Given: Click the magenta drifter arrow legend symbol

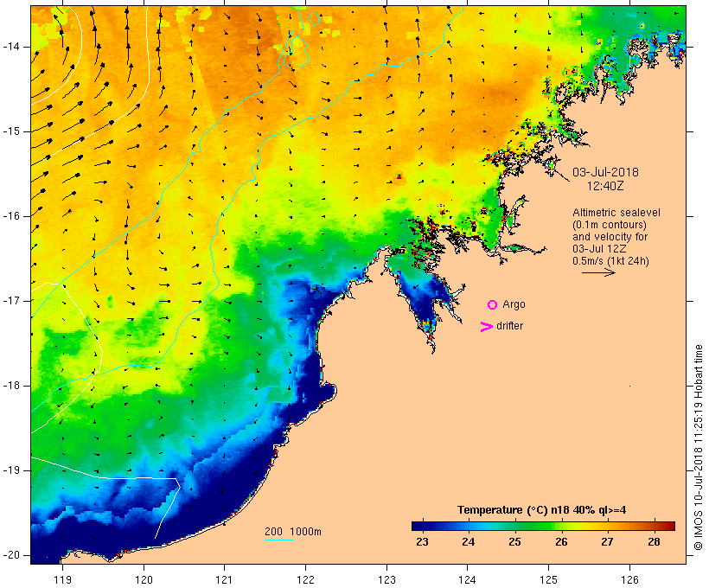Looking at the screenshot, I should tap(487, 327).
